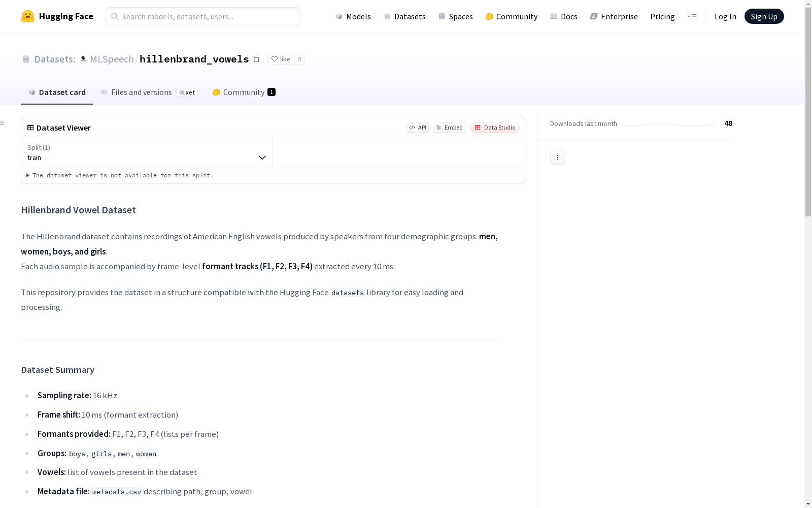Click the Dataset Viewer heading
Screen dimensions: 812x508
(x=63, y=128)
